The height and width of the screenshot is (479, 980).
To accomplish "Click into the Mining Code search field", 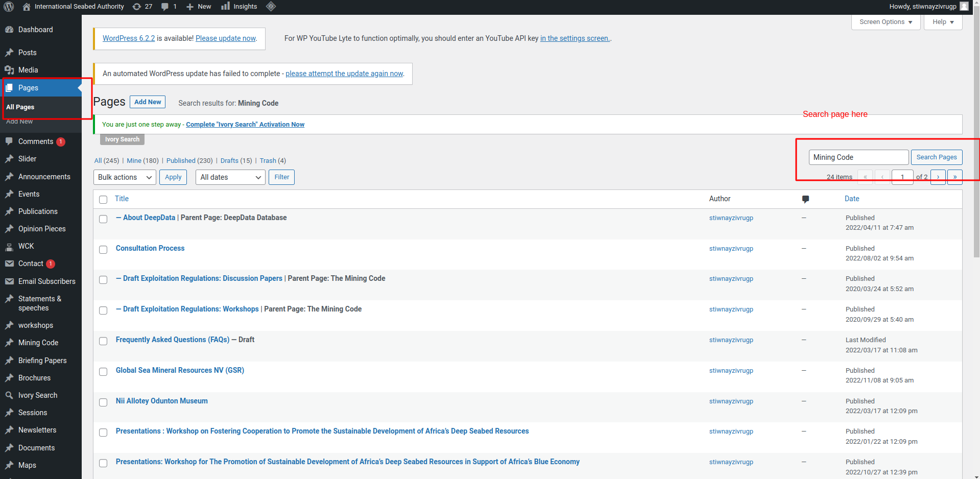I will (858, 157).
